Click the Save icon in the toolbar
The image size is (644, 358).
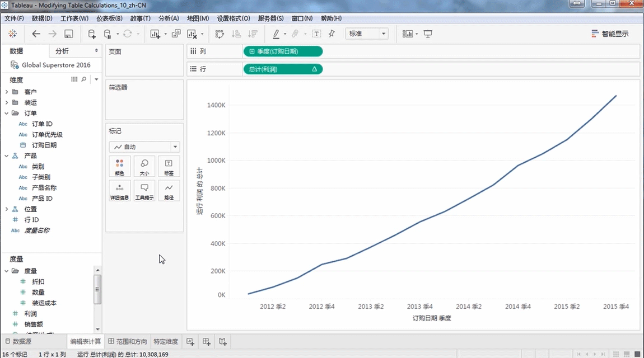click(x=69, y=34)
